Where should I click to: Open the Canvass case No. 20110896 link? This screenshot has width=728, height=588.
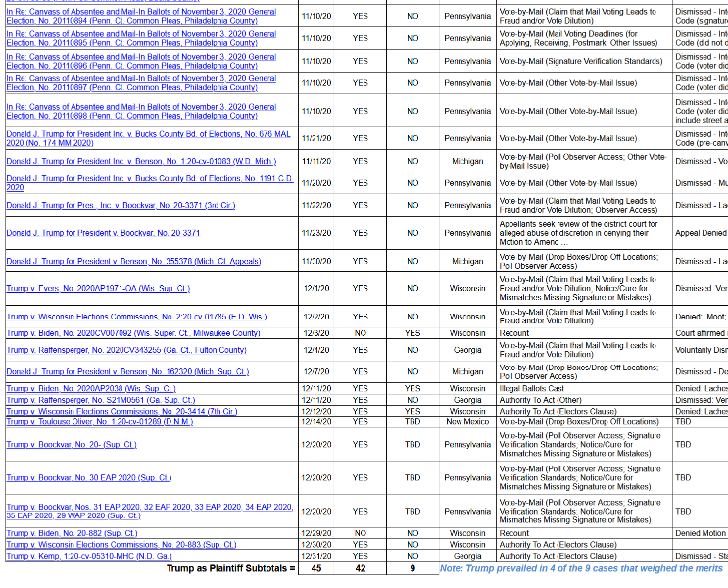[x=141, y=61]
